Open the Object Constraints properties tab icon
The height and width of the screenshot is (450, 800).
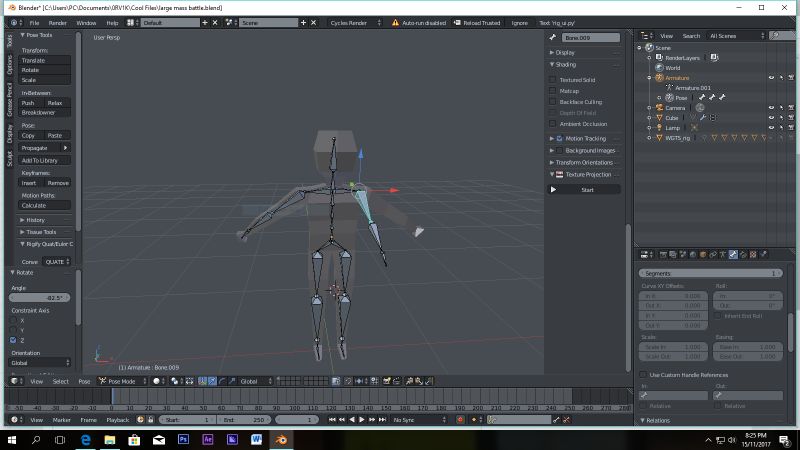pos(713,254)
